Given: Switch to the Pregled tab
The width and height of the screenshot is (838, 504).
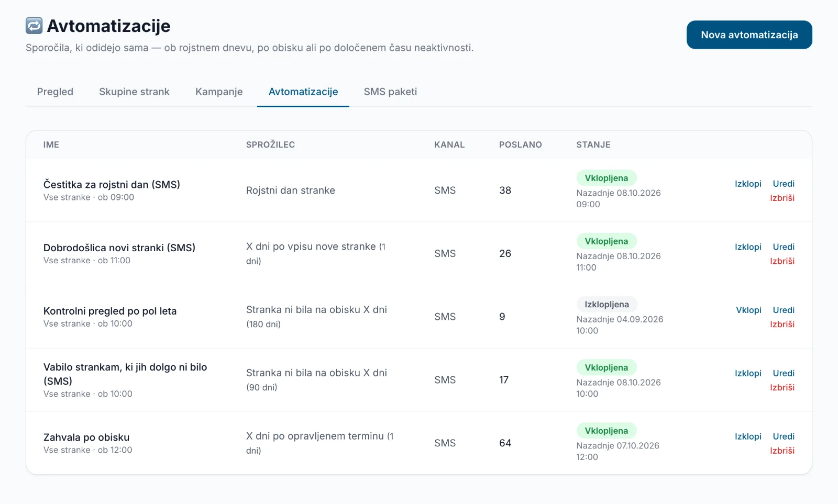Looking at the screenshot, I should (x=55, y=92).
